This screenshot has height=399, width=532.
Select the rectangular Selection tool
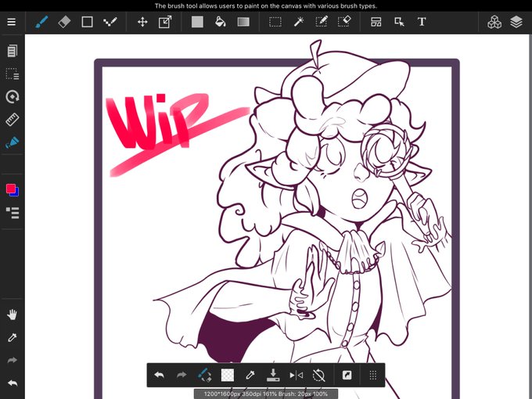tap(275, 22)
